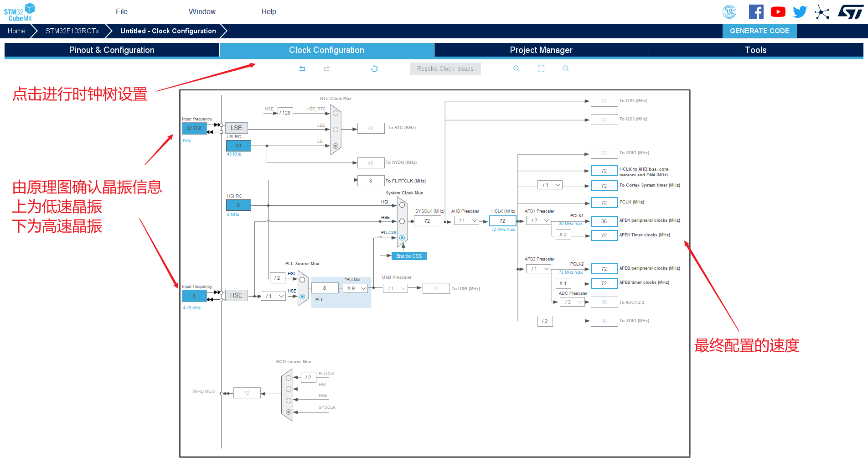Go to Home breadcrumb

point(16,31)
